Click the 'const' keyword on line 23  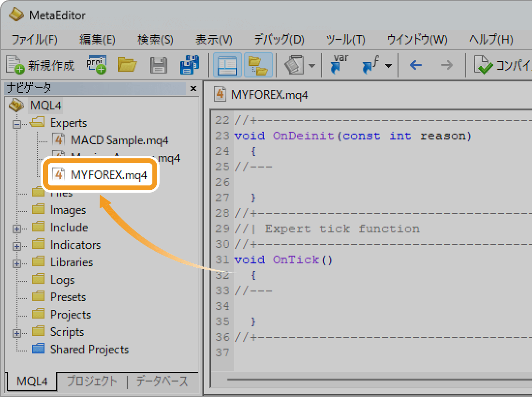pos(361,136)
